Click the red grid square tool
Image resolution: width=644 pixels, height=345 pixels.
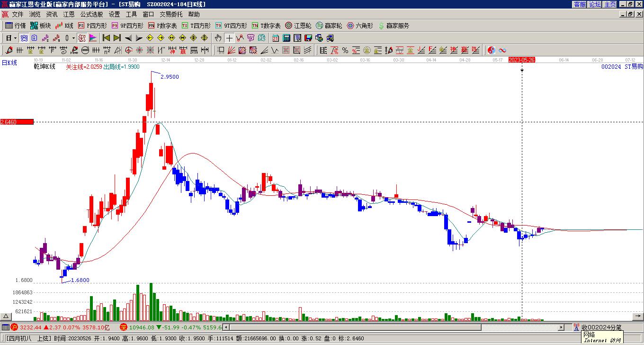tap(286, 50)
